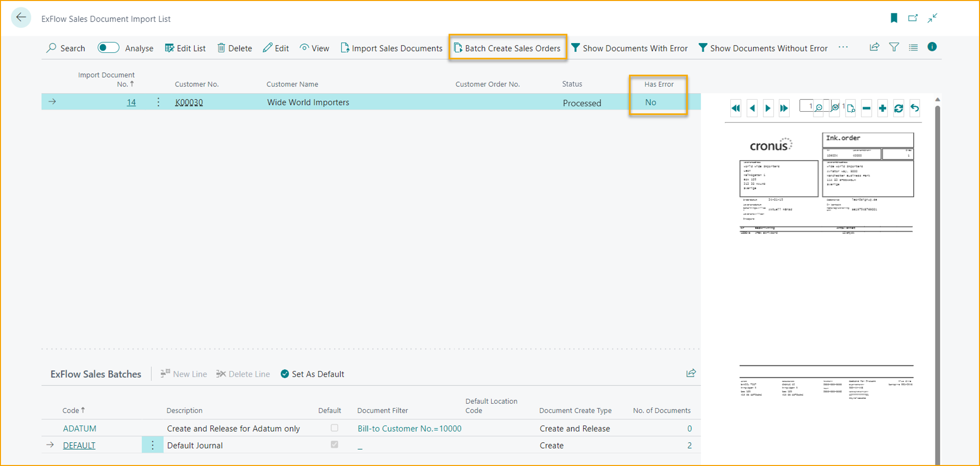The image size is (980, 466).
Task: Go to first page in document preview
Action: (x=735, y=108)
